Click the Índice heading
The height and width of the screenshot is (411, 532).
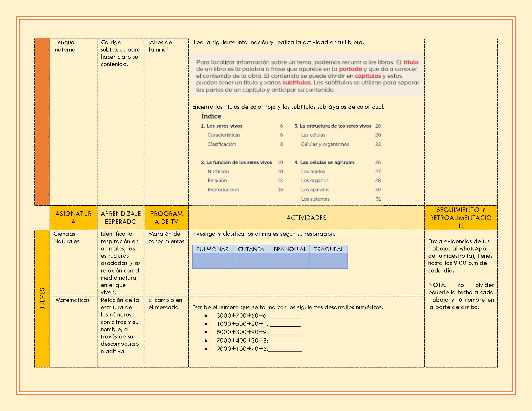coord(211,116)
